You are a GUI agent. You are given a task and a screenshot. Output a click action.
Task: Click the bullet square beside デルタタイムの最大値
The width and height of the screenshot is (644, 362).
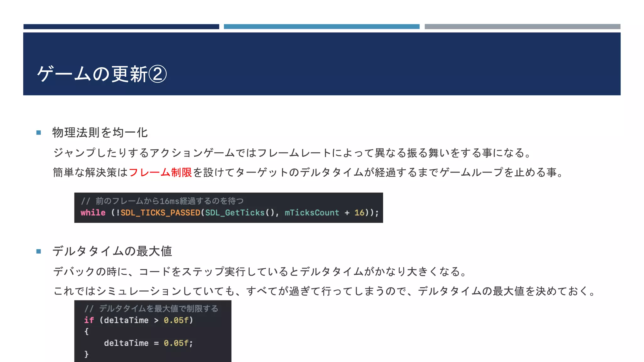tap(39, 251)
